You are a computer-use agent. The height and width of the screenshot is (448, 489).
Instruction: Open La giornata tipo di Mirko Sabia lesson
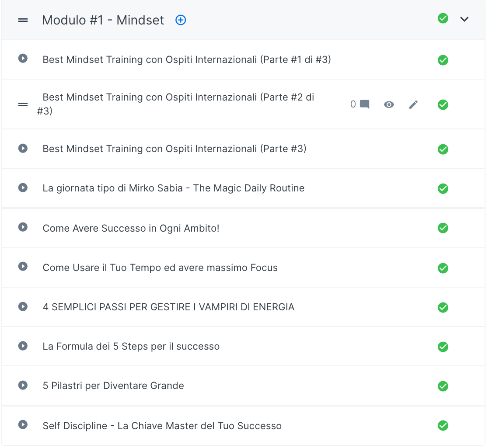tap(173, 188)
